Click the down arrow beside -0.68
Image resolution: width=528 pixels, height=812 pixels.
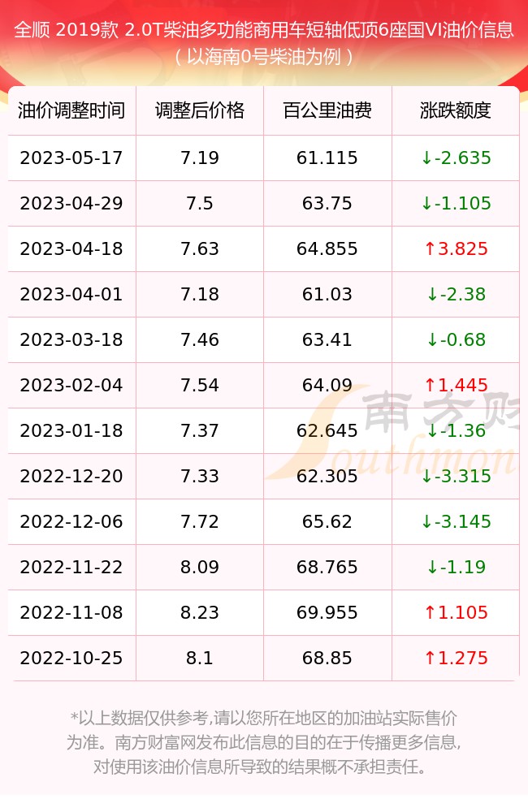tap(432, 339)
